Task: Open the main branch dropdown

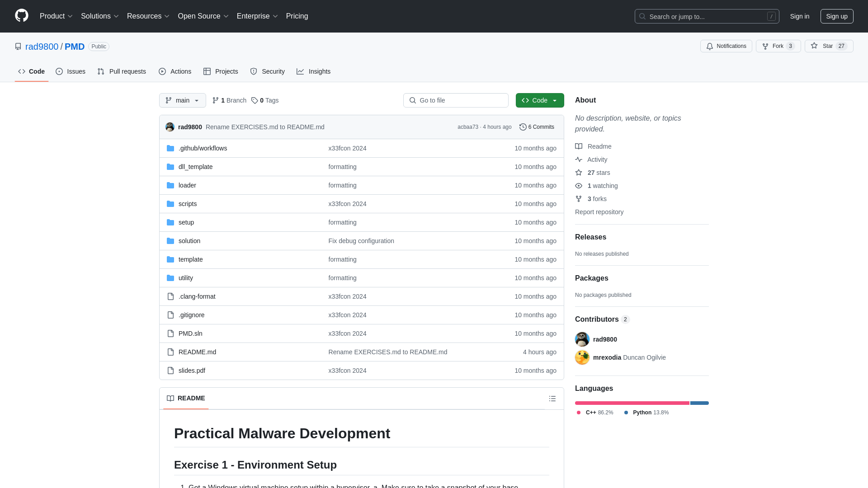Action: point(183,100)
